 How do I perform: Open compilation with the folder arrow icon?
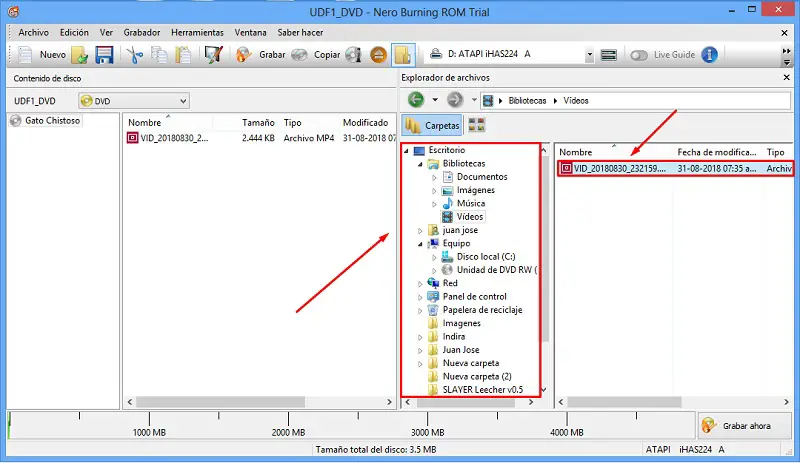tap(80, 55)
